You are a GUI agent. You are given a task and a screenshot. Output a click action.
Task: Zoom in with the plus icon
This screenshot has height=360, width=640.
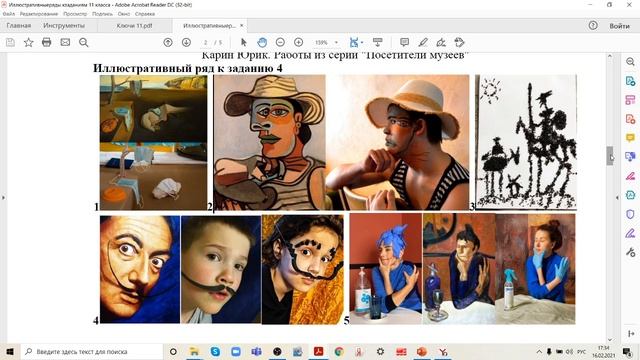point(298,42)
